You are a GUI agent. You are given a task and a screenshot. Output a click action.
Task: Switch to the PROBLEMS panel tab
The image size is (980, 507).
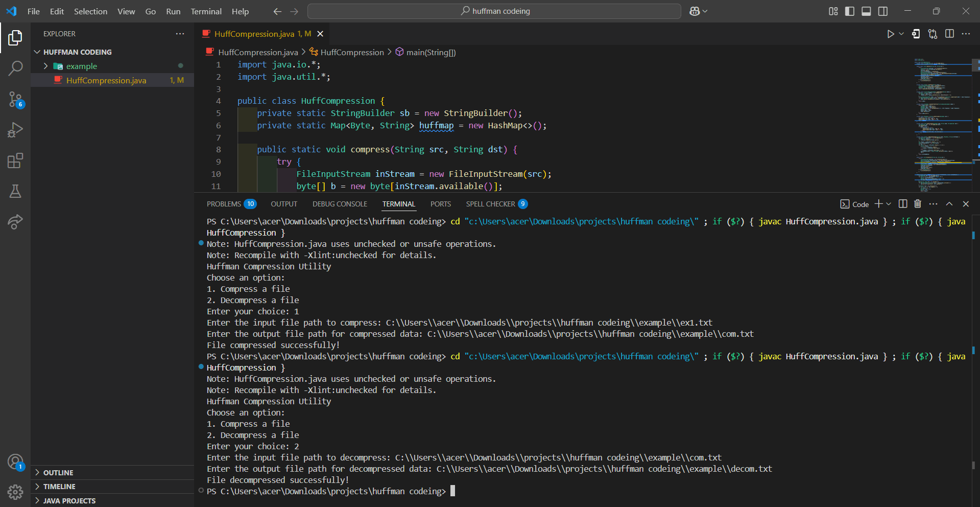pyautogui.click(x=231, y=204)
